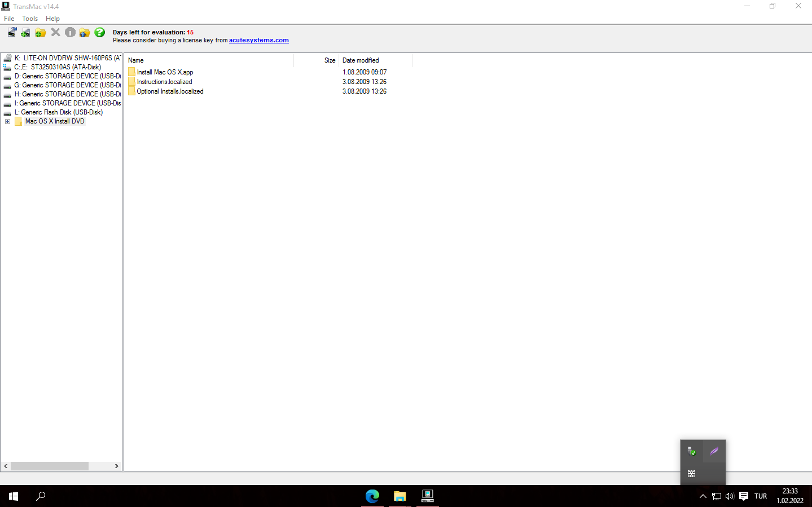Select L: Generic Flash Disk

tap(59, 112)
